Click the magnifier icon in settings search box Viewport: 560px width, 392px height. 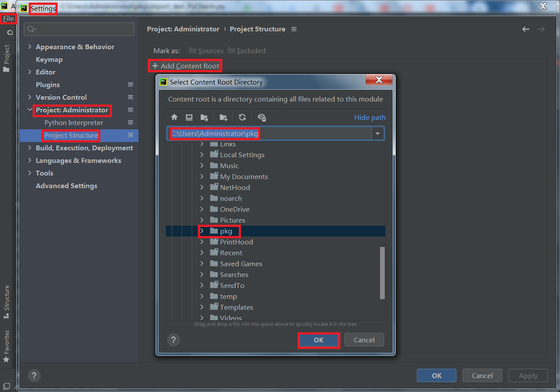pos(31,29)
